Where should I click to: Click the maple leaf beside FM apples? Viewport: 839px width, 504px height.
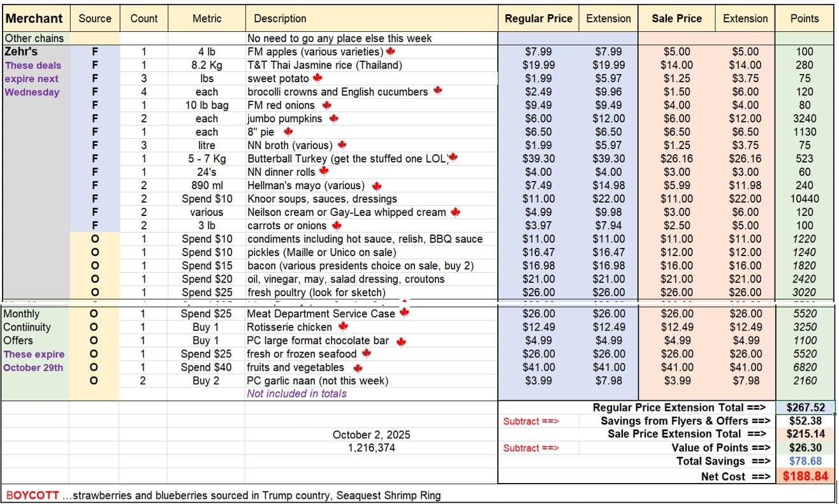[x=390, y=51]
